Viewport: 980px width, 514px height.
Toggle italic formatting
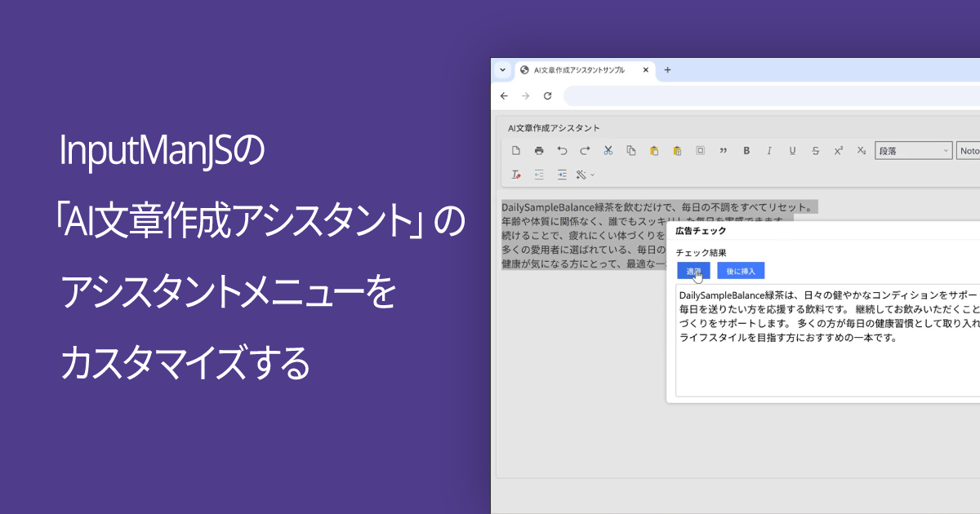768,151
